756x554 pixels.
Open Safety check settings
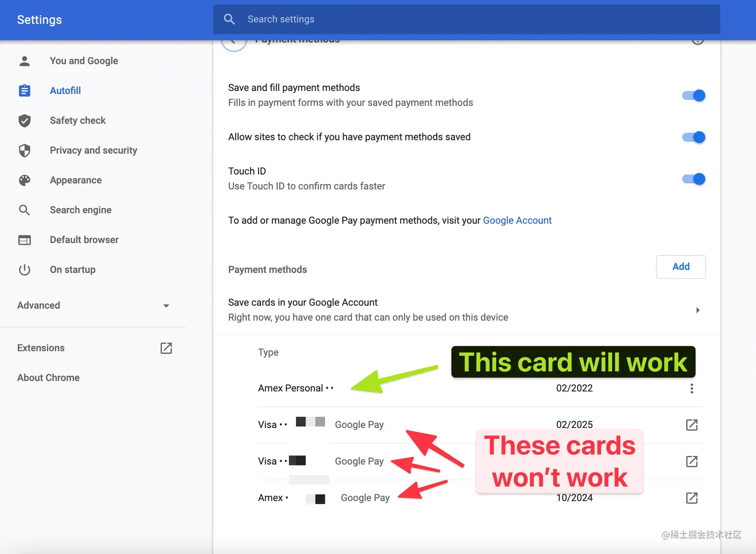point(78,120)
